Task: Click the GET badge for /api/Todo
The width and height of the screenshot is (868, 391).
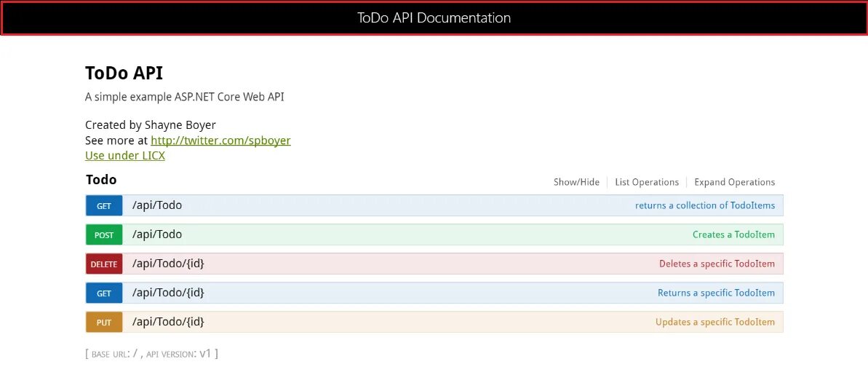Action: [x=104, y=205]
